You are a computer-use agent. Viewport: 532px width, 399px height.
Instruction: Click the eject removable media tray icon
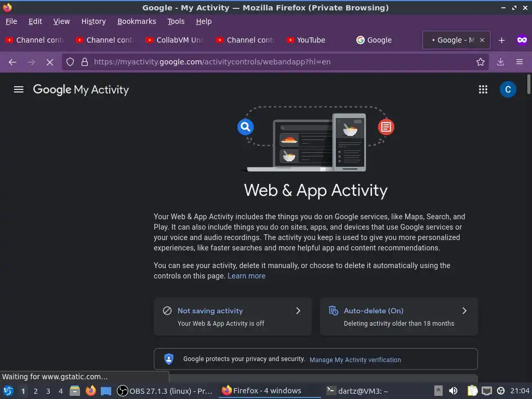[438, 391]
